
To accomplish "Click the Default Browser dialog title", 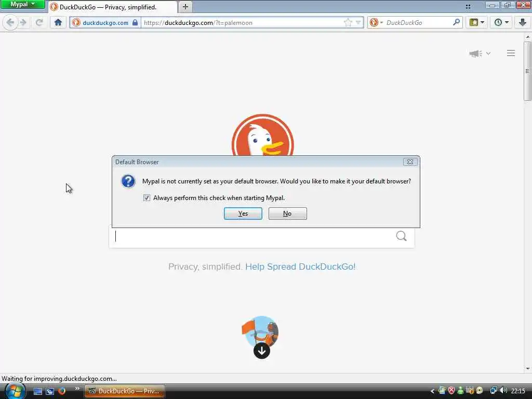I will (x=137, y=162).
